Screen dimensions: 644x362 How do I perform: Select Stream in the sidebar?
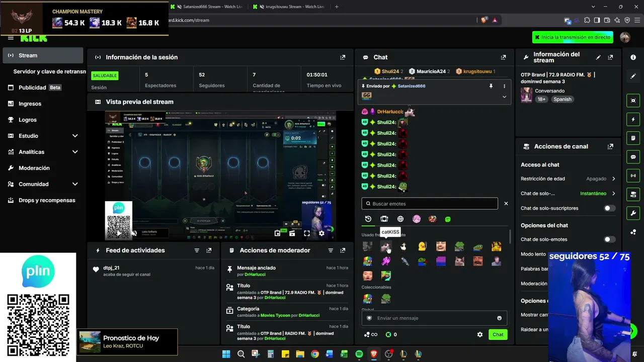(x=43, y=55)
